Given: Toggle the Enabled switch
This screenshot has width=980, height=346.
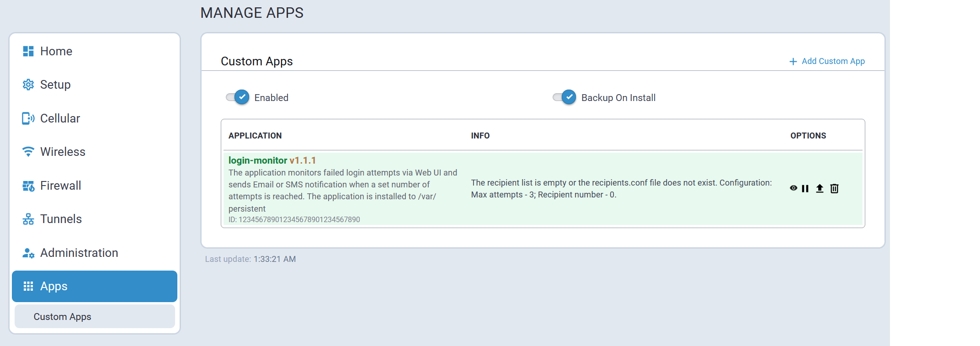Looking at the screenshot, I should (238, 97).
